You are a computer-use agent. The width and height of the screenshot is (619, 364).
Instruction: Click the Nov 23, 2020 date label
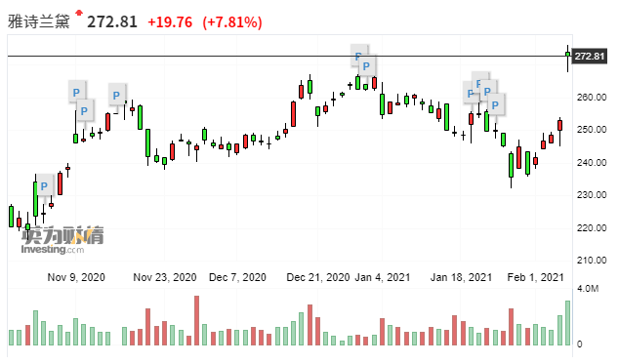coord(165,277)
